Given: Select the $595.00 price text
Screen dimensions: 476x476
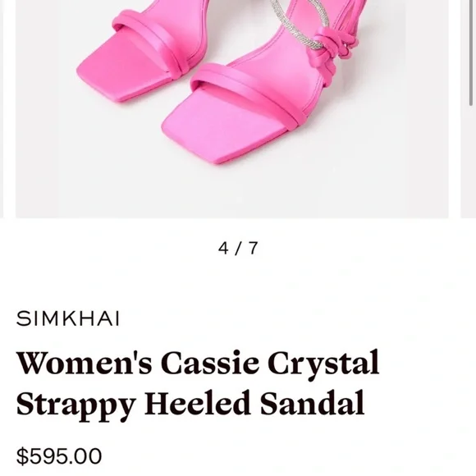Looking at the screenshot, I should click(x=59, y=456).
